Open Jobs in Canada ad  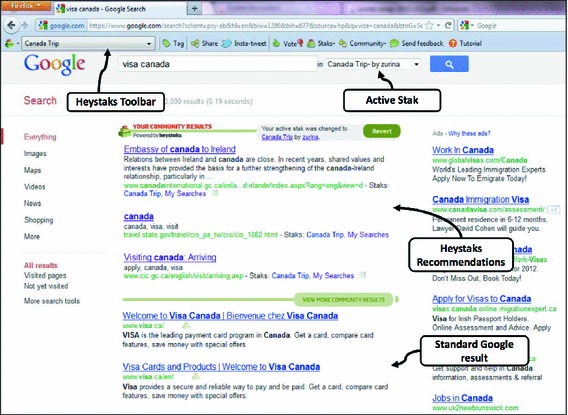pos(463,398)
